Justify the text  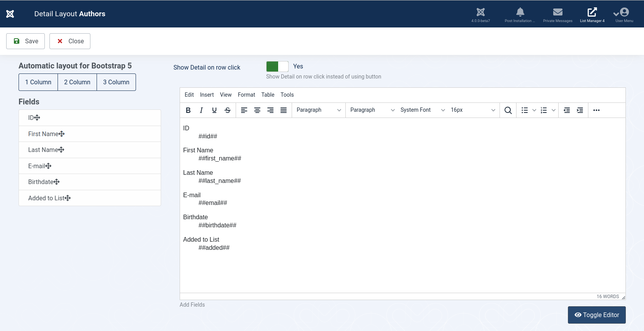pyautogui.click(x=284, y=110)
